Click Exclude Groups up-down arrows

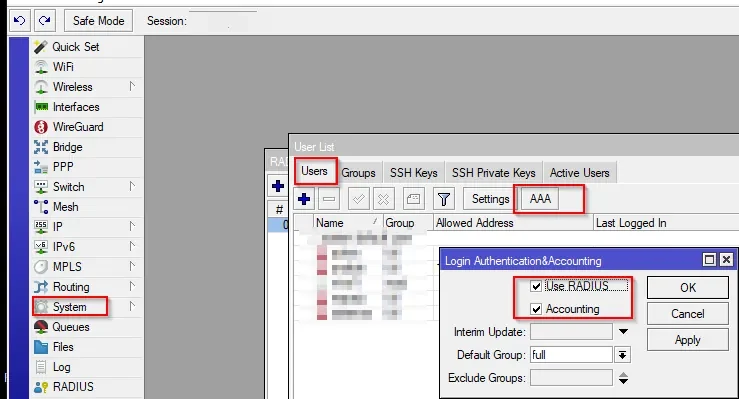click(623, 378)
